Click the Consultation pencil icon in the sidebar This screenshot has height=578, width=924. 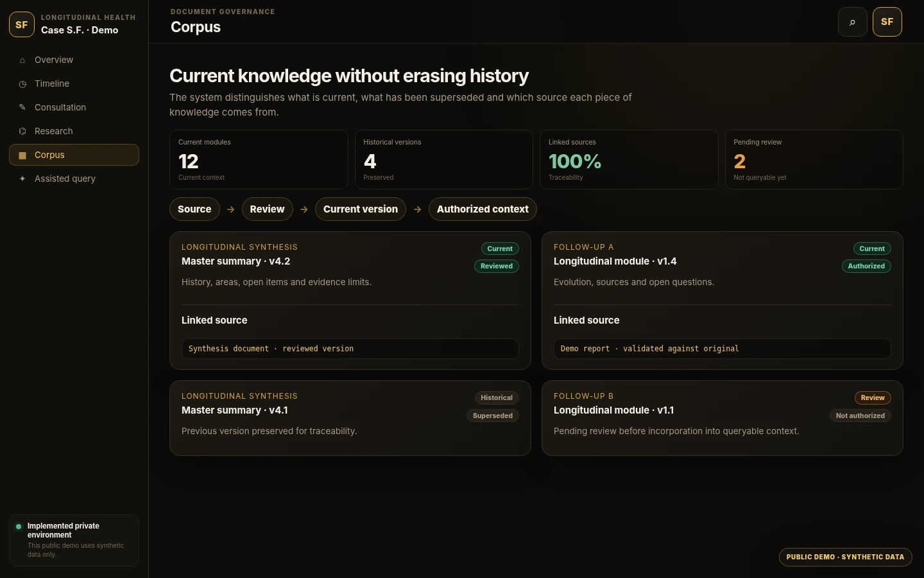[22, 107]
